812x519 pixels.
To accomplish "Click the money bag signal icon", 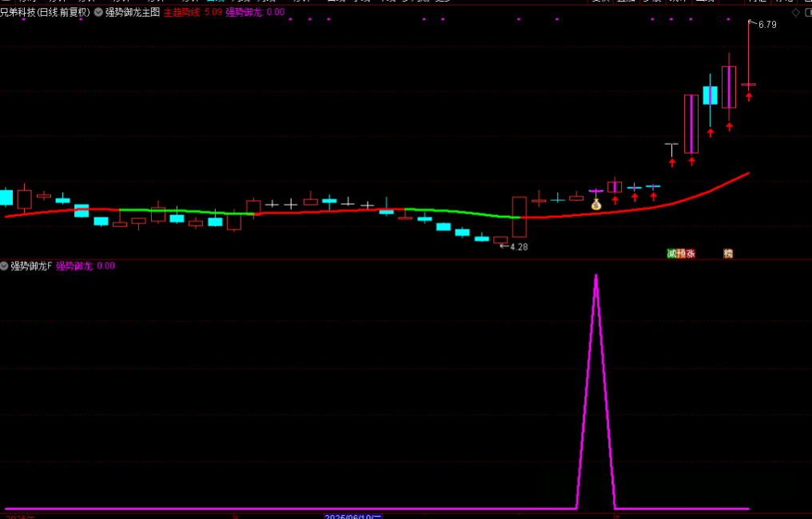I will click(x=595, y=205).
